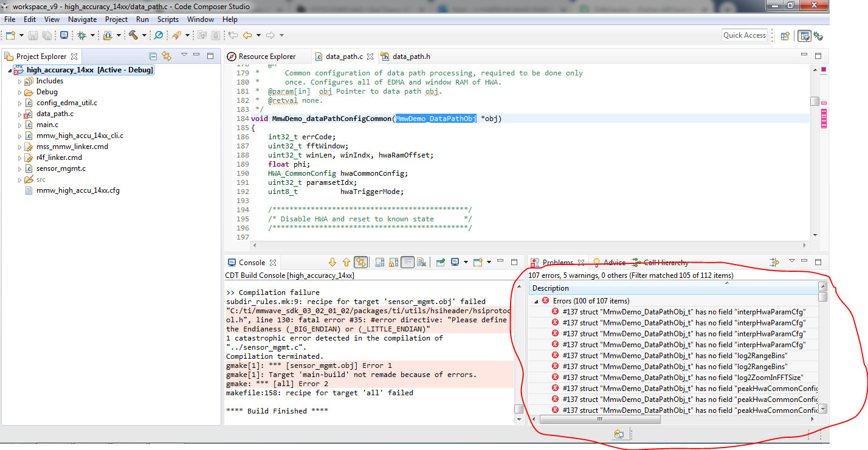The width and height of the screenshot is (868, 450).
Task: Click the Quick Access search field
Action: tap(744, 35)
